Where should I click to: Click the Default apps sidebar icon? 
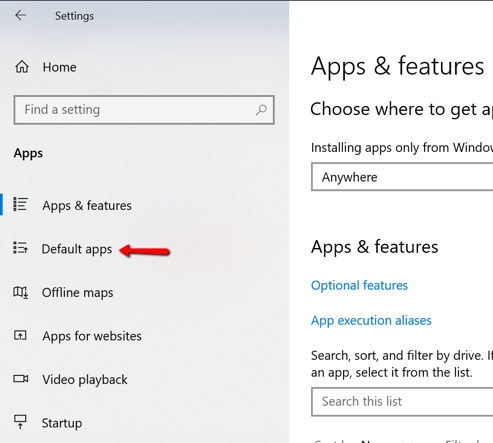point(20,248)
